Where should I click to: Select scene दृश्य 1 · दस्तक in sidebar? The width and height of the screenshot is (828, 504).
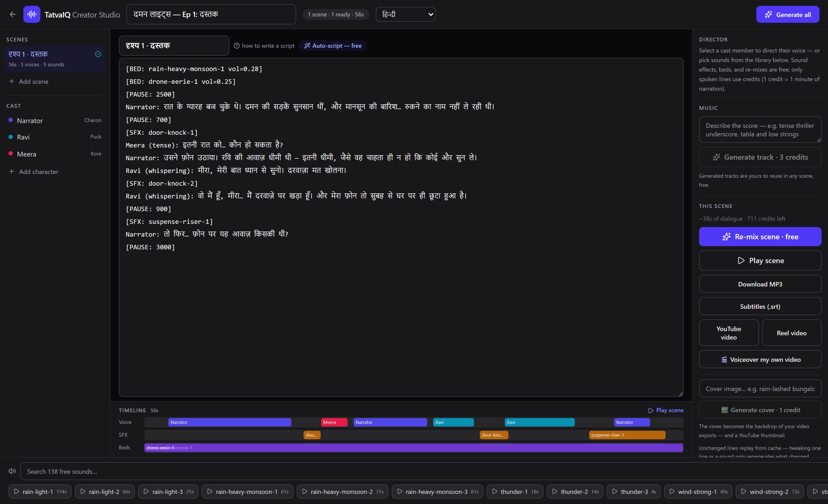tap(55, 59)
